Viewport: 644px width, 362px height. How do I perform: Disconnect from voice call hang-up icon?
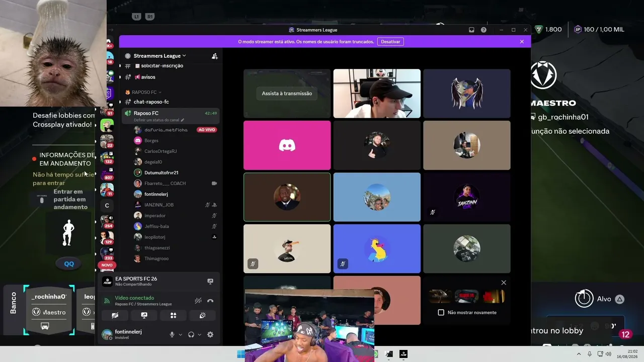[x=210, y=301]
